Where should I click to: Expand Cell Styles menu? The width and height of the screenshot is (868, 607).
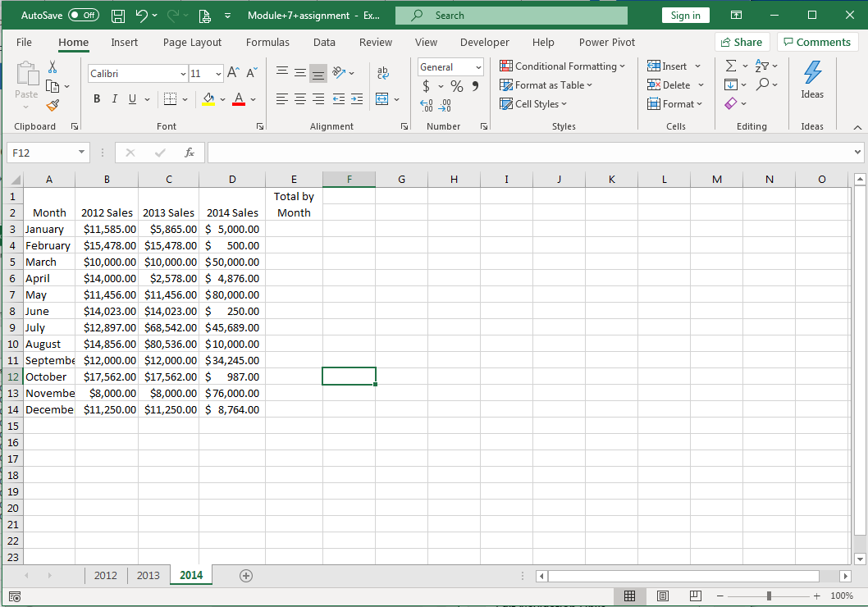(x=533, y=103)
